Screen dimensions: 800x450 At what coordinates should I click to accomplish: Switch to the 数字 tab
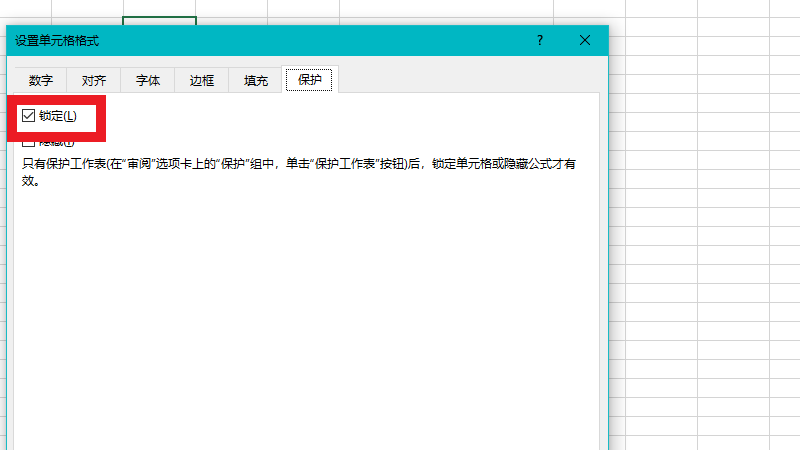40,81
